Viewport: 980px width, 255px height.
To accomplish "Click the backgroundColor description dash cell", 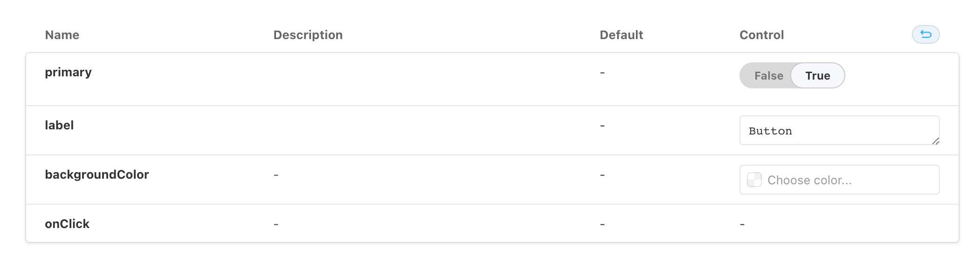I will pos(276,175).
